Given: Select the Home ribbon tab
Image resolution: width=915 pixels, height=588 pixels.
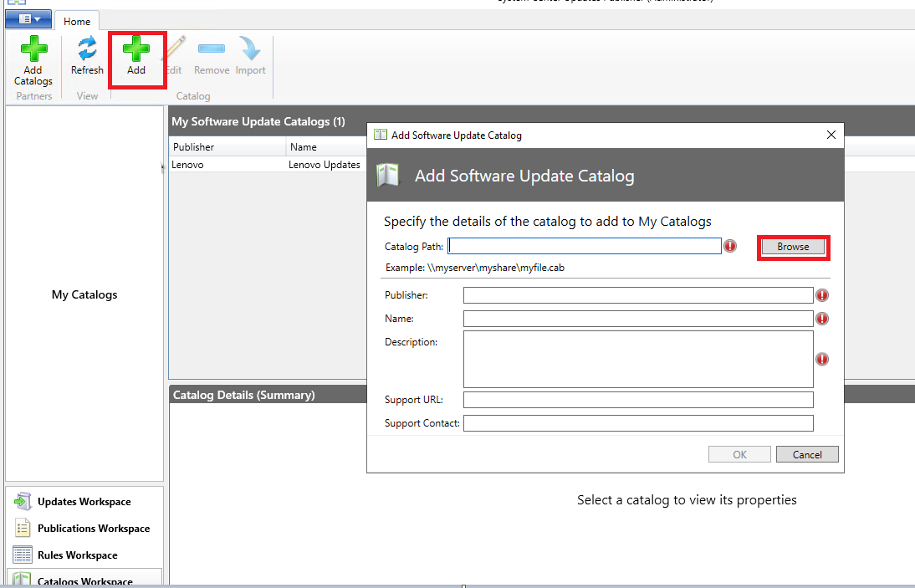Looking at the screenshot, I should pyautogui.click(x=77, y=22).
